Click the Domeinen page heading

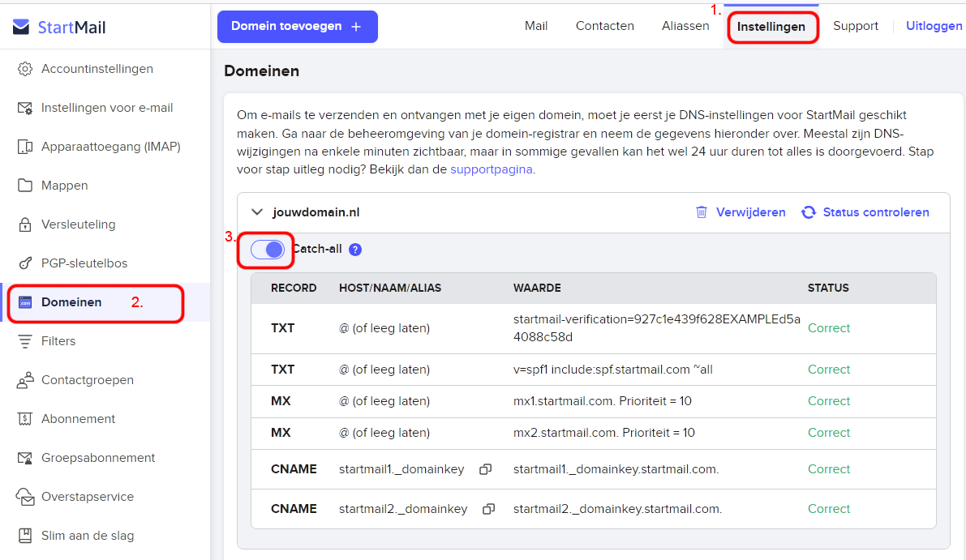tap(262, 71)
